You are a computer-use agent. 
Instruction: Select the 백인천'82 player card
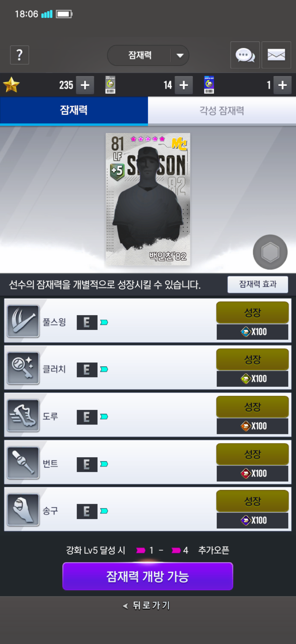click(148, 199)
